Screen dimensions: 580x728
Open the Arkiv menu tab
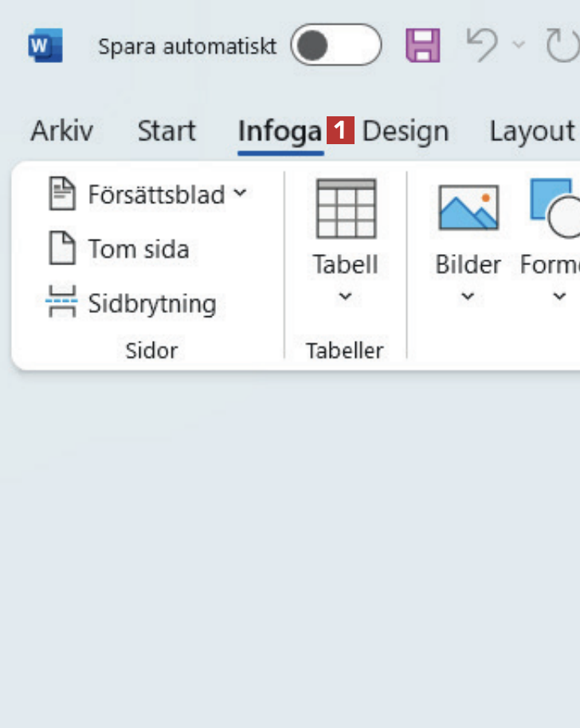click(x=61, y=131)
